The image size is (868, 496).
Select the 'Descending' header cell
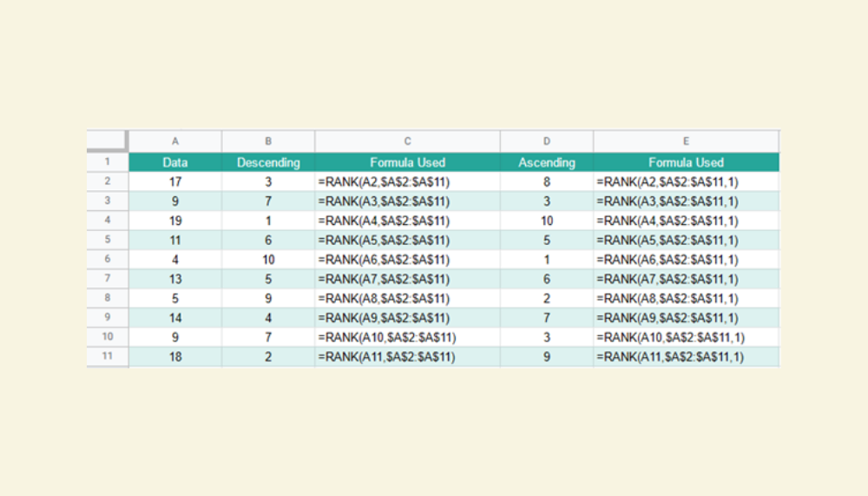[268, 162]
